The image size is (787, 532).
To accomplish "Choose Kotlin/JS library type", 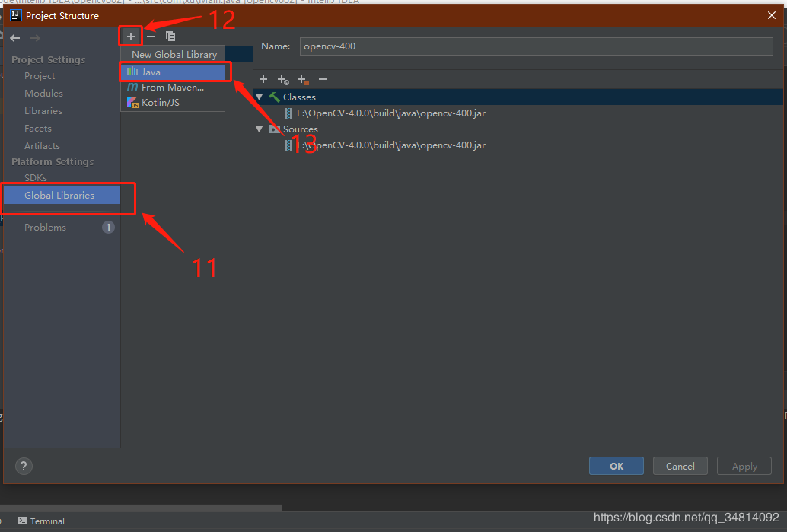I will (174, 103).
